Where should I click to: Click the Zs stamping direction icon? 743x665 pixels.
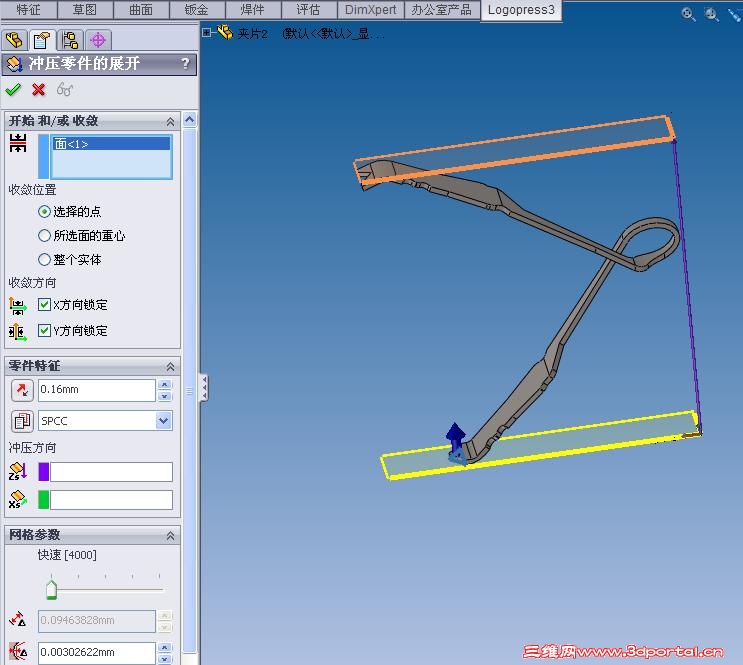[x=18, y=472]
